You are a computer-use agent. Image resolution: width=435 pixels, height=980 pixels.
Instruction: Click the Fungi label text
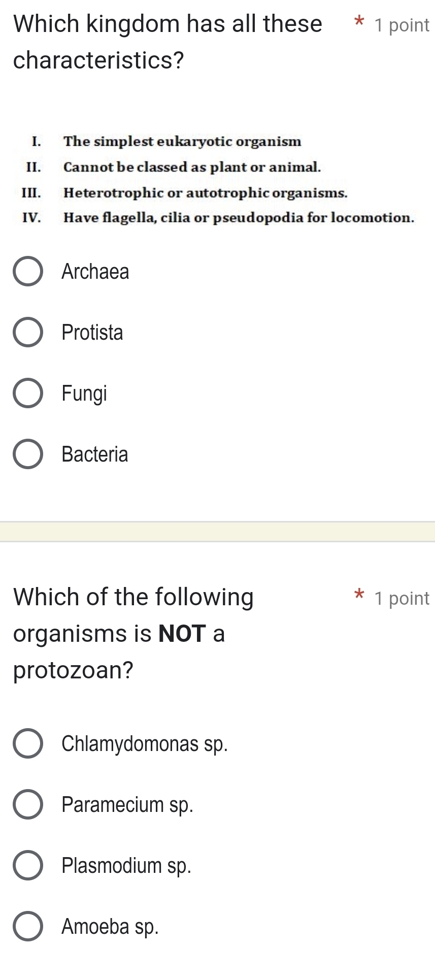(x=84, y=393)
